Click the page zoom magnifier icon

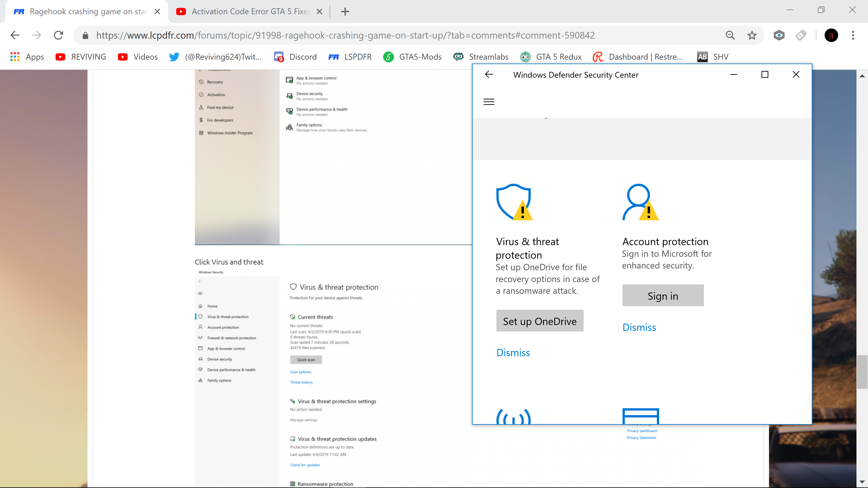click(x=730, y=35)
